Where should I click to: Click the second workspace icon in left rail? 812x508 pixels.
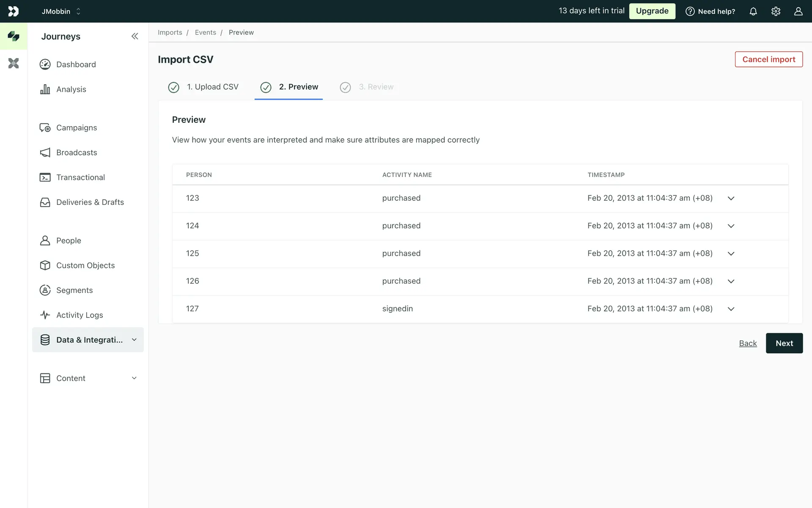point(14,63)
